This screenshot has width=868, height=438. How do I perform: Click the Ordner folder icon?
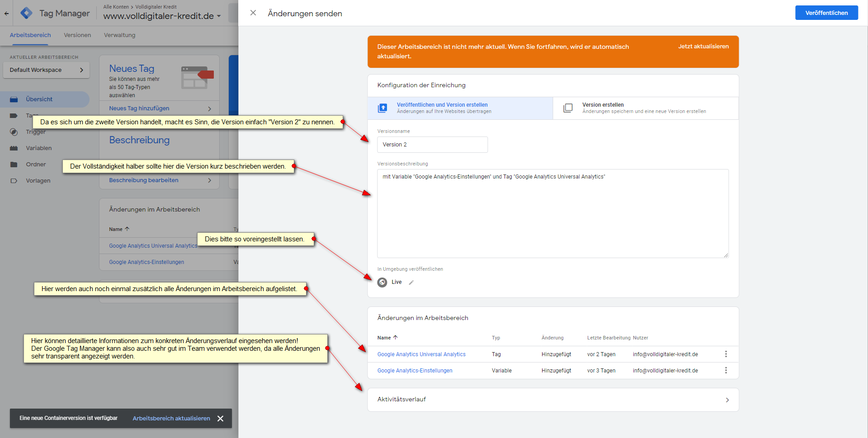click(14, 165)
